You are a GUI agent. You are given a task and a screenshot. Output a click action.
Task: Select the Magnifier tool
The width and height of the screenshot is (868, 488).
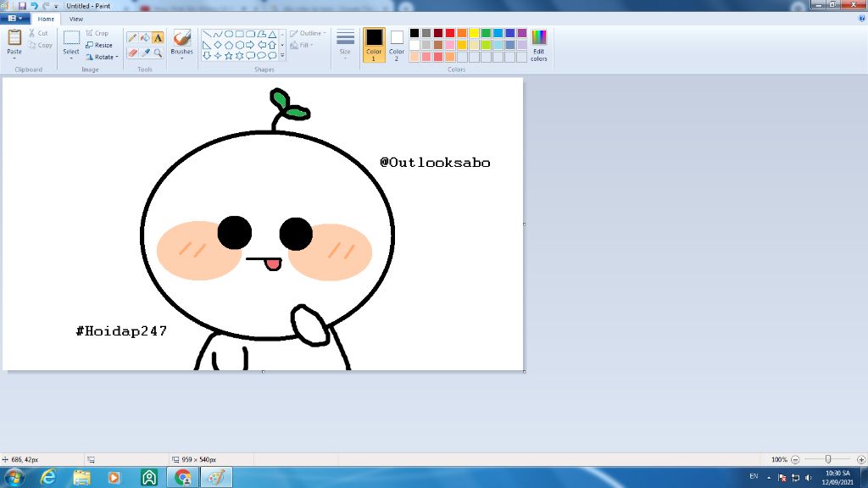pyautogui.click(x=158, y=53)
